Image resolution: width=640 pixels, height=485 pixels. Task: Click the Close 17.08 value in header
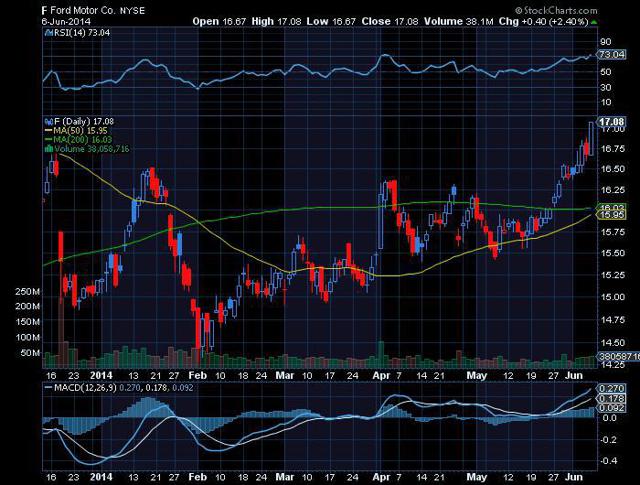[x=390, y=21]
